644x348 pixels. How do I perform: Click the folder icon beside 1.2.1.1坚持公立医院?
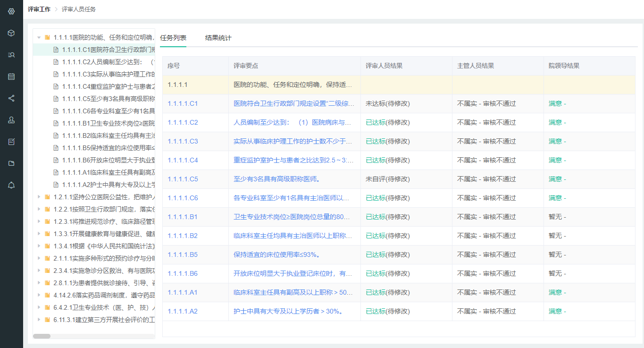pos(47,197)
